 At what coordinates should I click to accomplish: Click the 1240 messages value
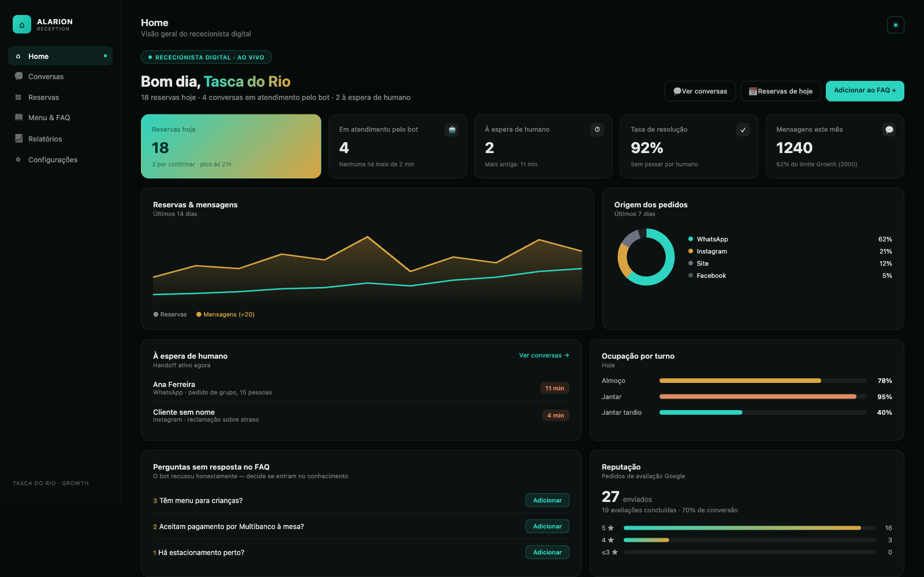[794, 148]
